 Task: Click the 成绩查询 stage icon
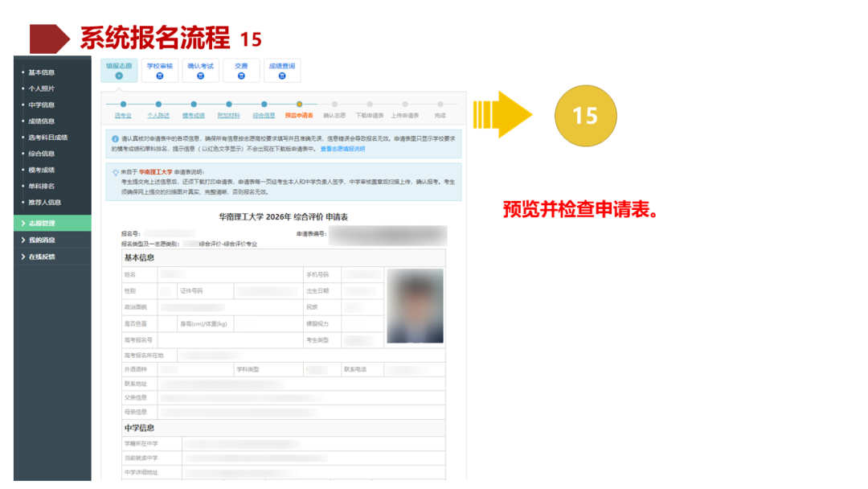point(281,77)
